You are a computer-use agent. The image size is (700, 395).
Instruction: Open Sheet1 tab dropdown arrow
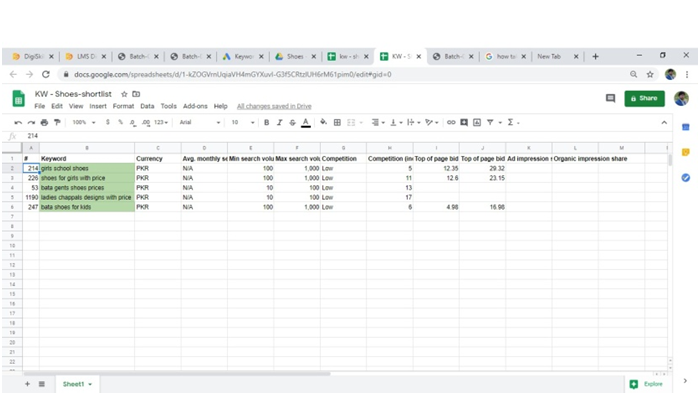[x=90, y=384]
